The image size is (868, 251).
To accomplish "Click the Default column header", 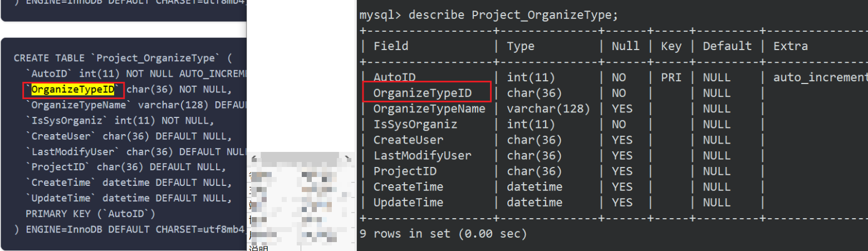I will (x=727, y=46).
